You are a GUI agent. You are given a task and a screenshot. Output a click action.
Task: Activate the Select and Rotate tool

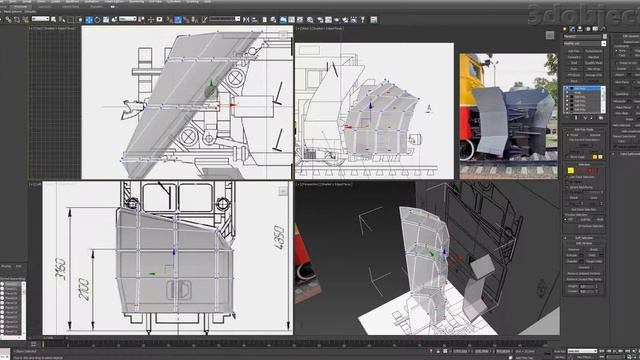[x=97, y=20]
